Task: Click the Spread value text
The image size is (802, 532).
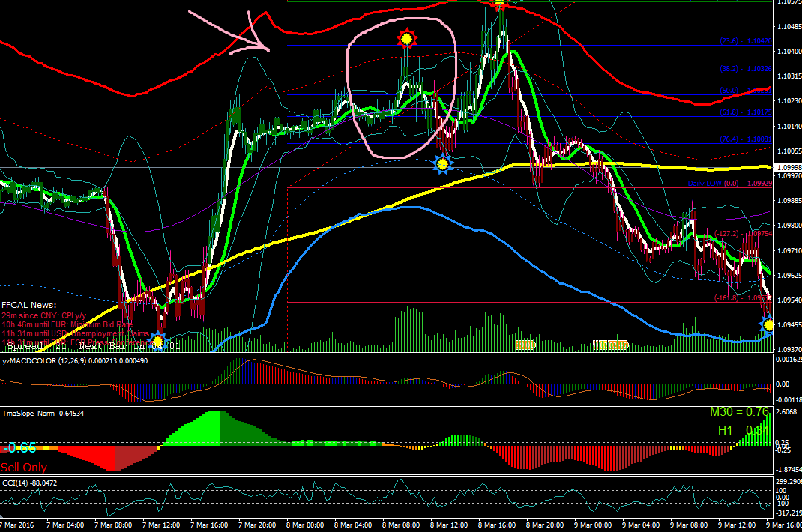Action: [37, 346]
